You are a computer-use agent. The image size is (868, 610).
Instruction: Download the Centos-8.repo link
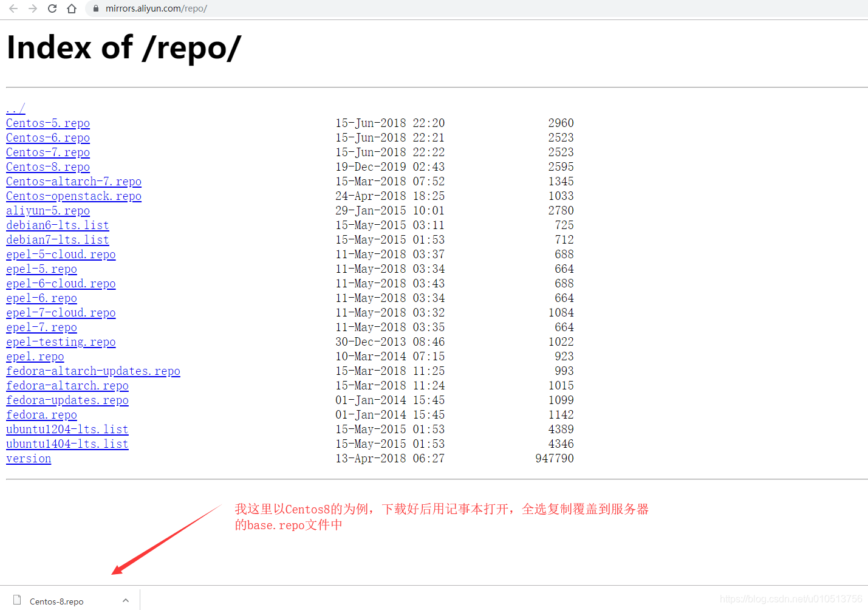tap(48, 167)
